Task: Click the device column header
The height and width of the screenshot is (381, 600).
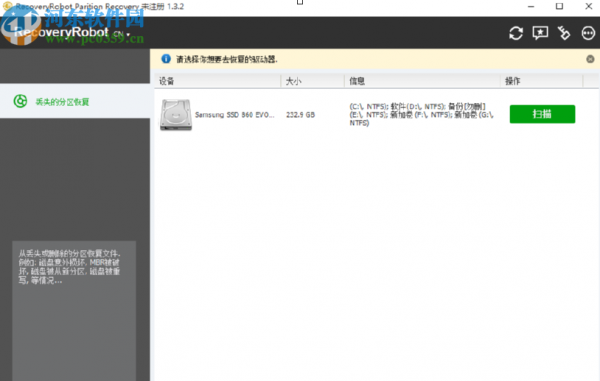Action: 218,81
